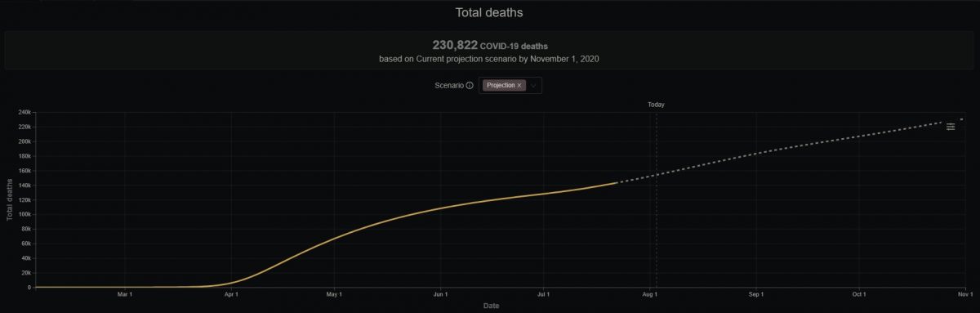Select the Apr 1 date label
980x313 pixels.
point(231,293)
